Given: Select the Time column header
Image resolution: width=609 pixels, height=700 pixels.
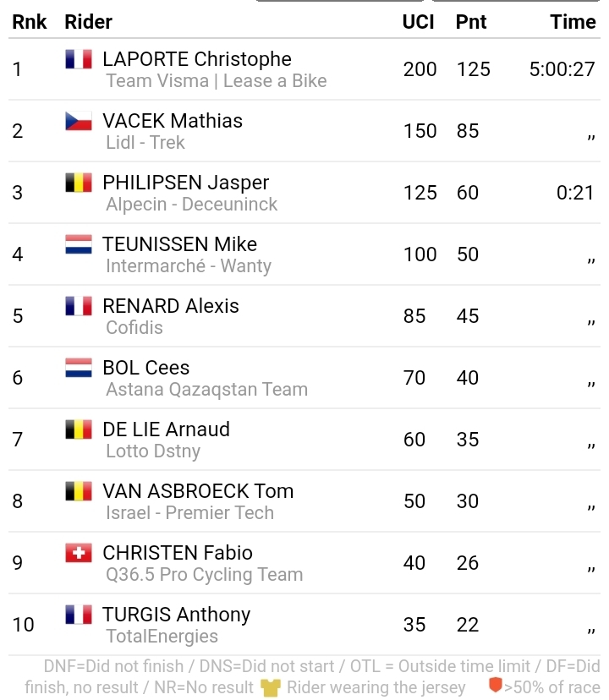Looking at the screenshot, I should pos(573,22).
